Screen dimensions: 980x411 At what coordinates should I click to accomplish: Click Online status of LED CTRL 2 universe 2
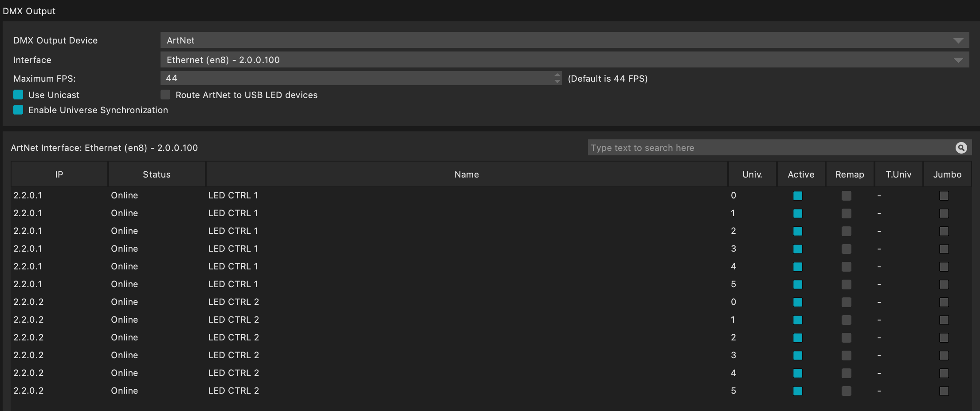pyautogui.click(x=124, y=337)
